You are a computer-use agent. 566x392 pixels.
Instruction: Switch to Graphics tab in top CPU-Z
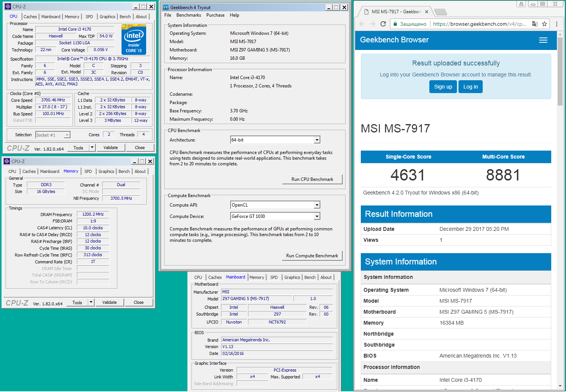click(x=107, y=17)
